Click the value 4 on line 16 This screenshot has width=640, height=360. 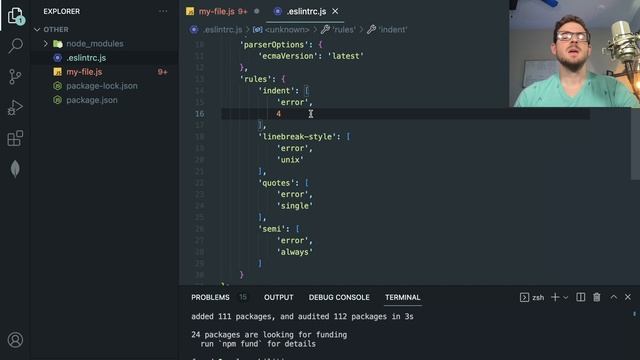278,113
